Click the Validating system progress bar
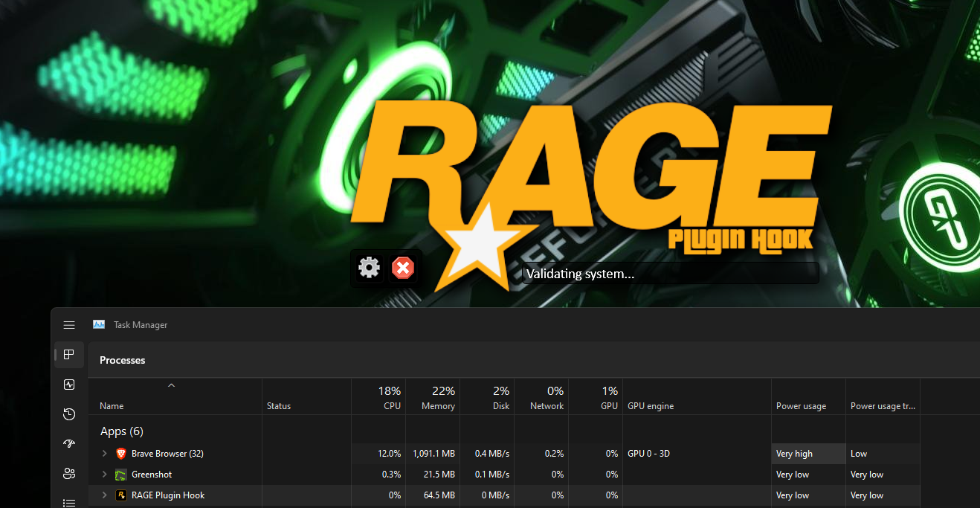This screenshot has width=980, height=508. pos(670,273)
